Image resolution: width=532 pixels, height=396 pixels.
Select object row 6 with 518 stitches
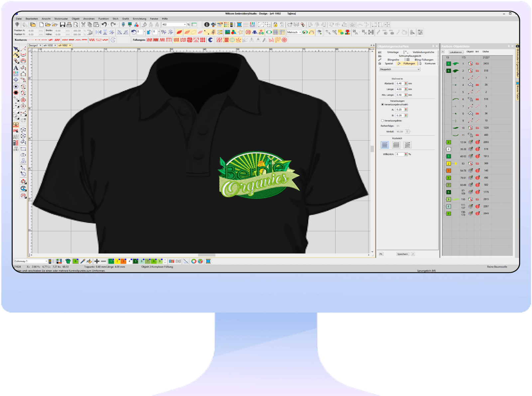tap(477, 99)
